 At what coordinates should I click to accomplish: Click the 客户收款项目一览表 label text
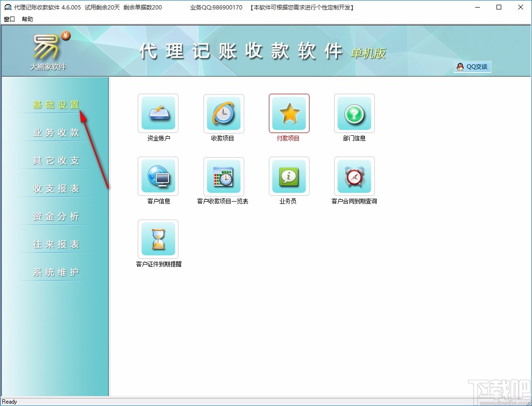tap(222, 201)
